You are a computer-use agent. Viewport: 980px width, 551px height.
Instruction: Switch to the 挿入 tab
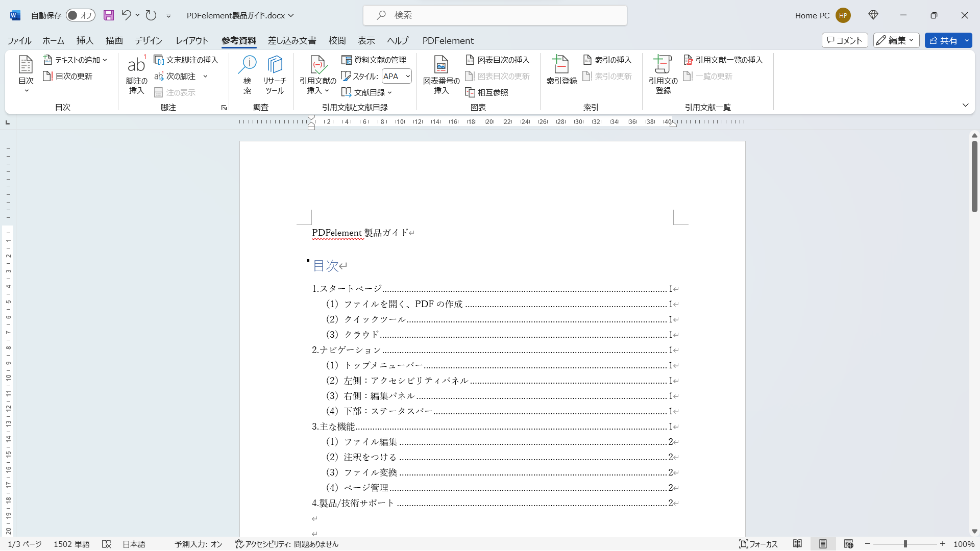pos(85,41)
